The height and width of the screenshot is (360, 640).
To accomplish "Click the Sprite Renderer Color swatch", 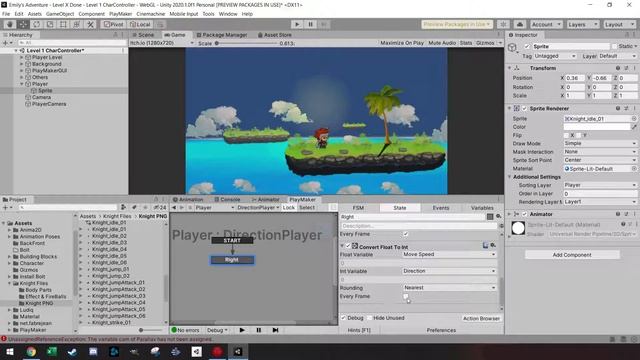I will tap(597, 127).
